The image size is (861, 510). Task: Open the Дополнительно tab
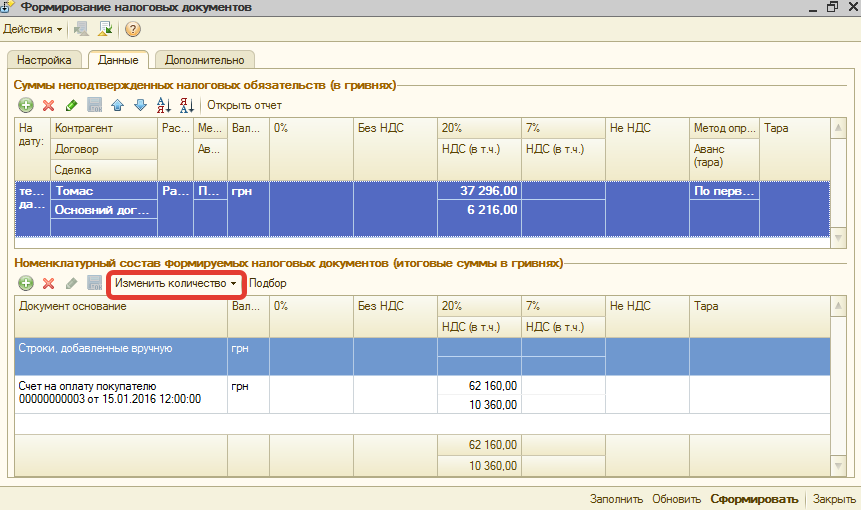pos(205,60)
